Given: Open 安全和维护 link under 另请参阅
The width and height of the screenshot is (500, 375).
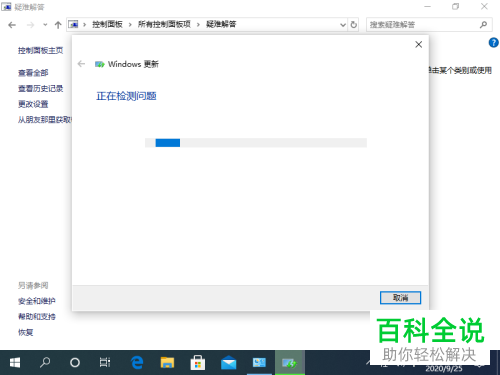Looking at the screenshot, I should 37,301.
